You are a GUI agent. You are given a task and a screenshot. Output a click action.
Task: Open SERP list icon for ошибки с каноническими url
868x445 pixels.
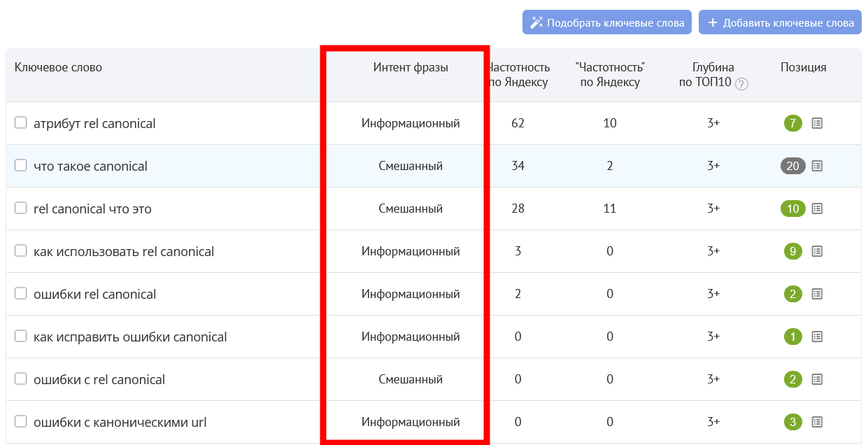click(817, 422)
